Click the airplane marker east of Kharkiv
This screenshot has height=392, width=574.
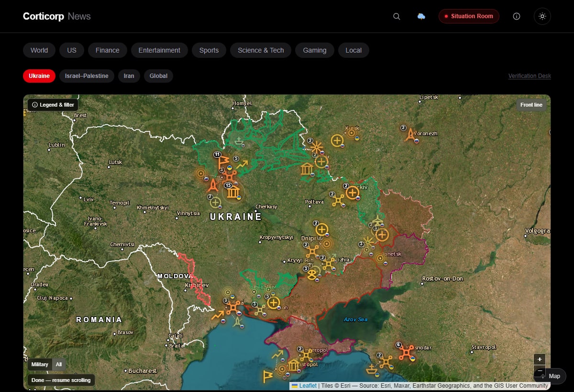coord(377,221)
